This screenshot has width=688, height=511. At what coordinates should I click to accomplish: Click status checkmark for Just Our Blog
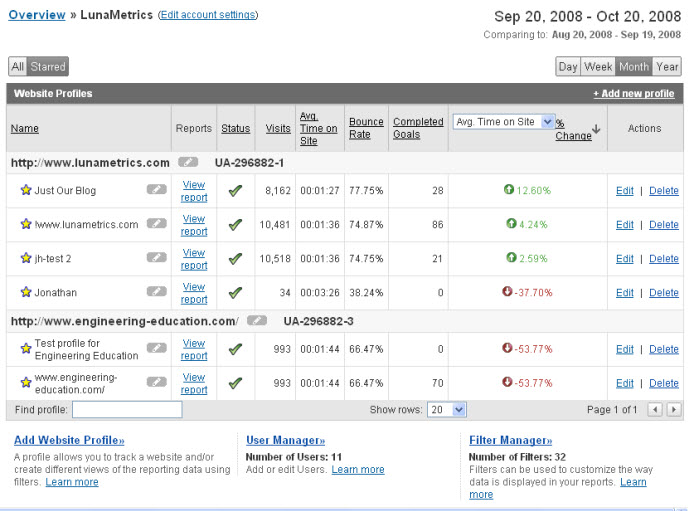236,190
